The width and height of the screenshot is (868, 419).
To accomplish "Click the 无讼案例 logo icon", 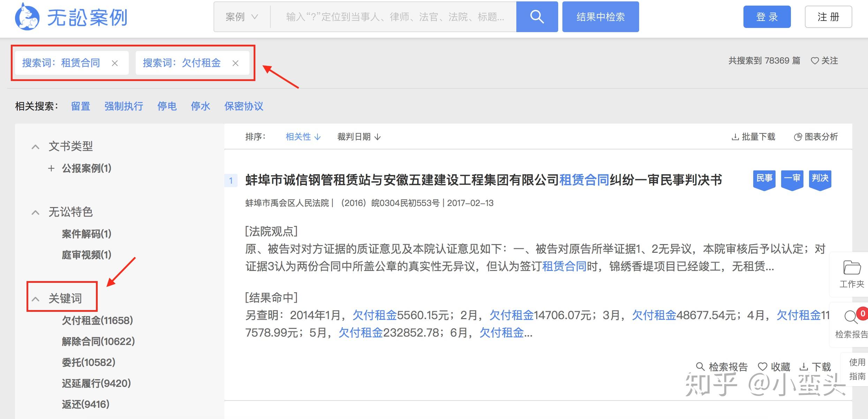I will click(x=27, y=17).
